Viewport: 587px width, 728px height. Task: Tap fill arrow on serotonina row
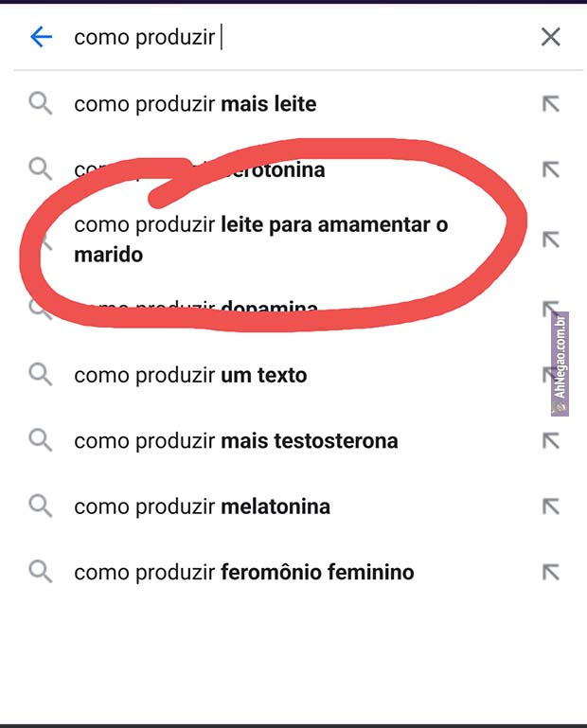pos(550,170)
